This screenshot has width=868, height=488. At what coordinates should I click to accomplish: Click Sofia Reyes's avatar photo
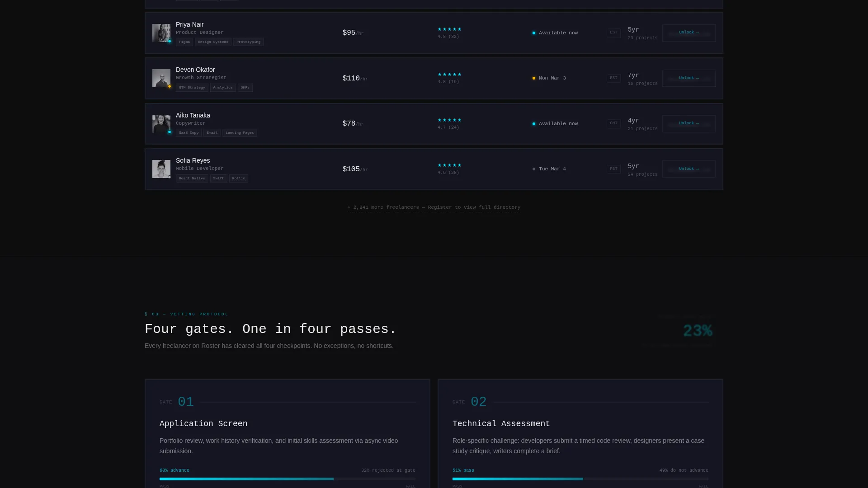tap(161, 169)
